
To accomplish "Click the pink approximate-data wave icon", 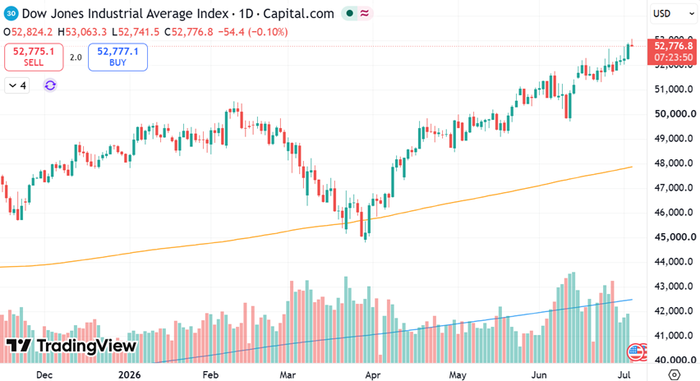I will (365, 13).
